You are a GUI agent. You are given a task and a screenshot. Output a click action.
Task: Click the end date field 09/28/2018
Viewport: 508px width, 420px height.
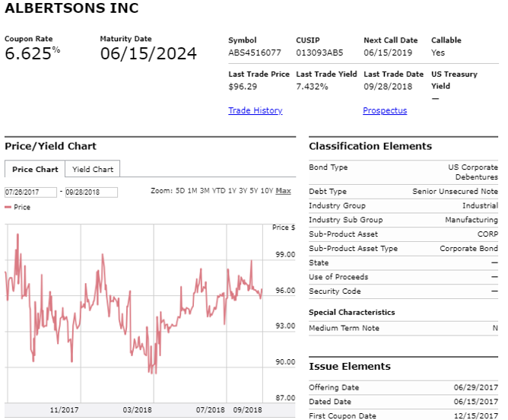click(x=91, y=192)
